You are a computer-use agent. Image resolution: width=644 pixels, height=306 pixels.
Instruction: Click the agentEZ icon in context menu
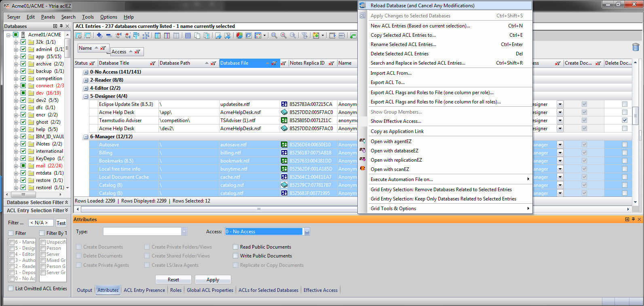point(363,141)
